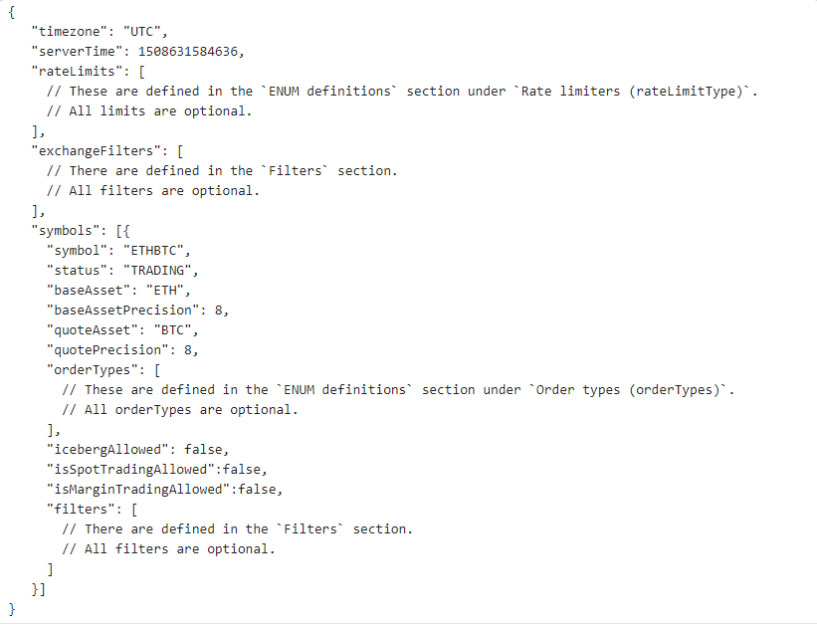Click the "timezone" key text
817x625 pixels.
point(69,32)
